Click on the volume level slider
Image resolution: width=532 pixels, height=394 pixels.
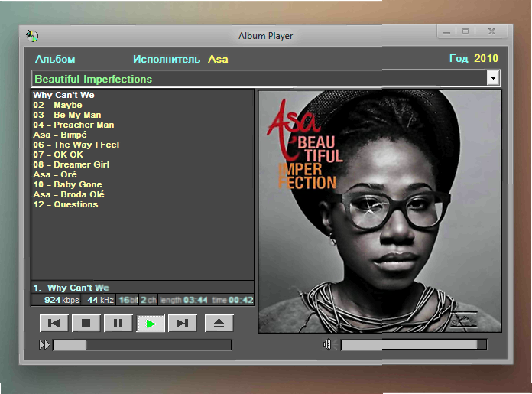coord(414,345)
